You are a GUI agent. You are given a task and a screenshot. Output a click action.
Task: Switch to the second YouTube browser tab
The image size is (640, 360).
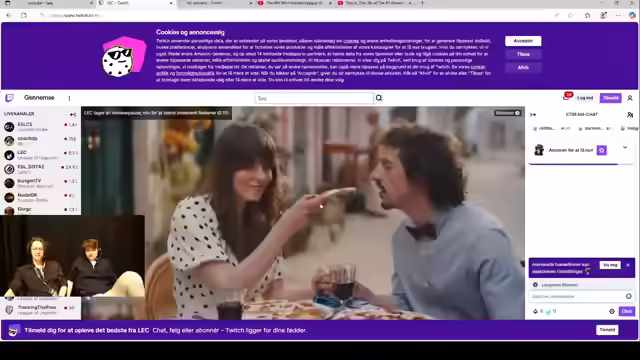(x=375, y=3)
